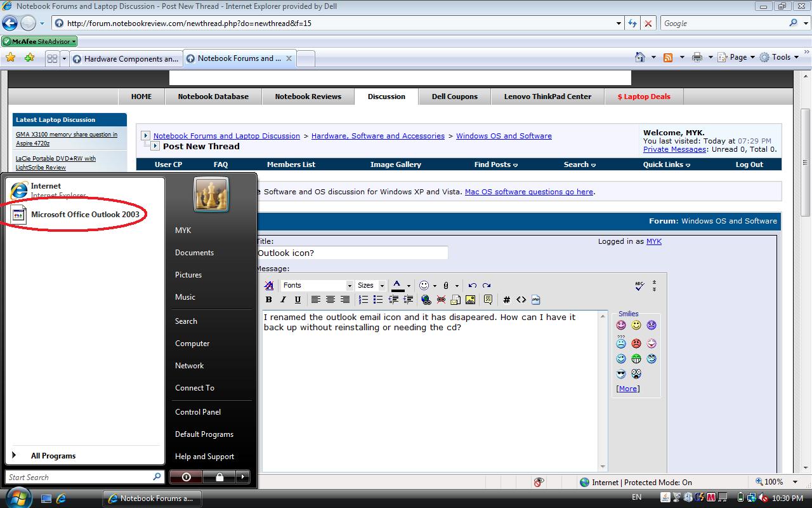Screen dimensions: 812x508
Task: Click the ABC spell check icon
Action: pos(639,286)
